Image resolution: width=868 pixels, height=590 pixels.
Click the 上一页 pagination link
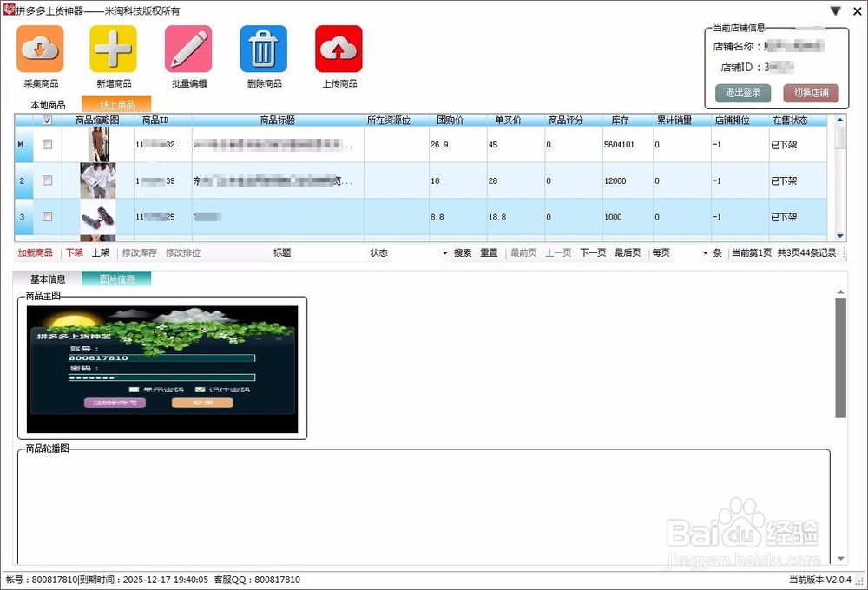pyautogui.click(x=558, y=253)
